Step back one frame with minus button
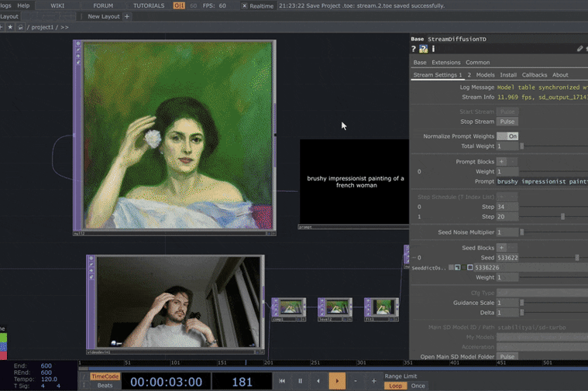 pyautogui.click(x=356, y=381)
